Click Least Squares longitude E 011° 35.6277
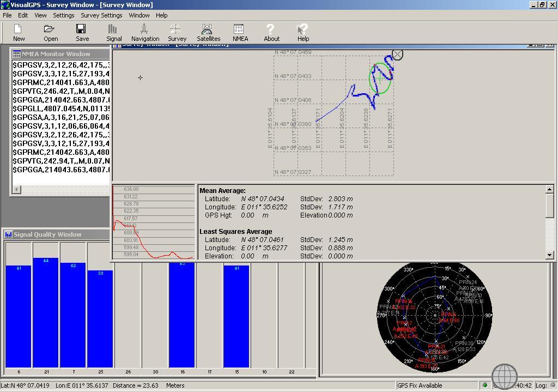558x392 pixels. pos(264,248)
